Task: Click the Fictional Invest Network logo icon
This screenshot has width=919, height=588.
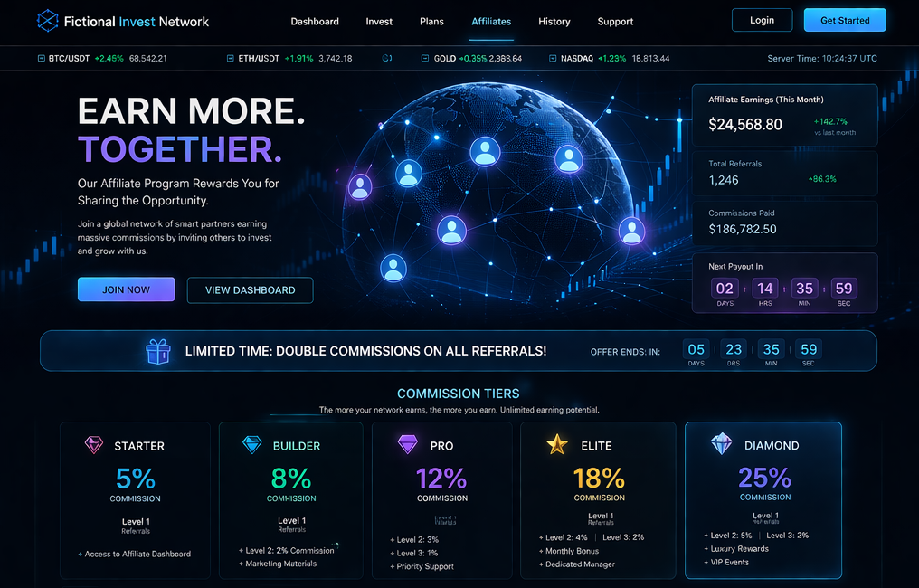Action: point(46,20)
